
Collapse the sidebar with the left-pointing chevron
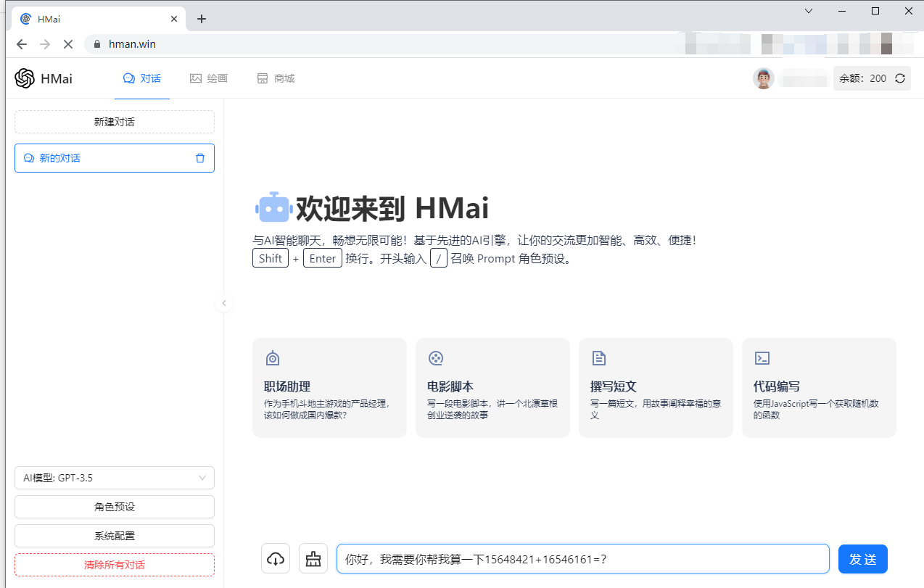(224, 303)
